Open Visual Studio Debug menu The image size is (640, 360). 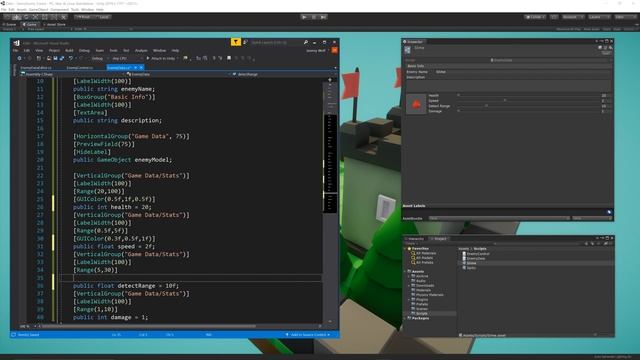84,51
